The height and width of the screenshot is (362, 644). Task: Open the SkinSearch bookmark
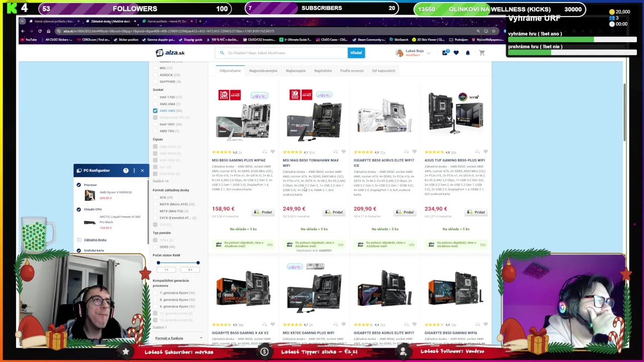click(x=398, y=40)
